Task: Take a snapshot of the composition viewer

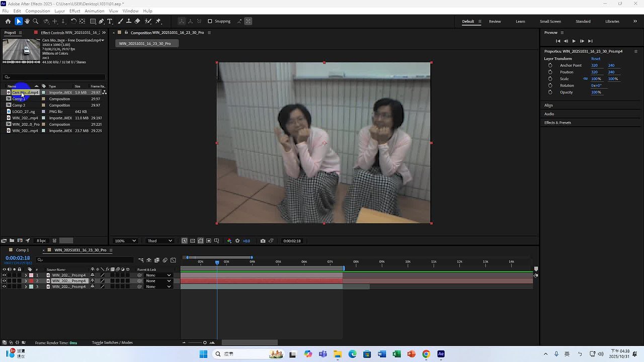Action: tap(263, 241)
